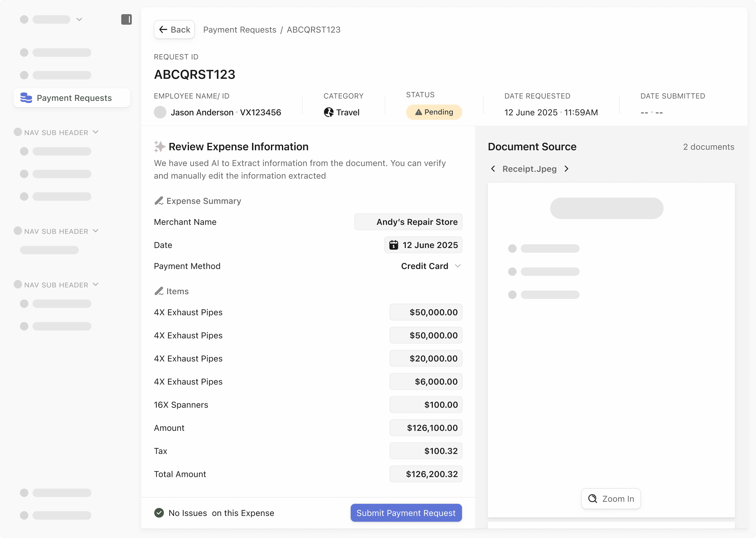Click the sidebar collapse panel icon
Screen dimensions: 756x538
click(x=126, y=19)
